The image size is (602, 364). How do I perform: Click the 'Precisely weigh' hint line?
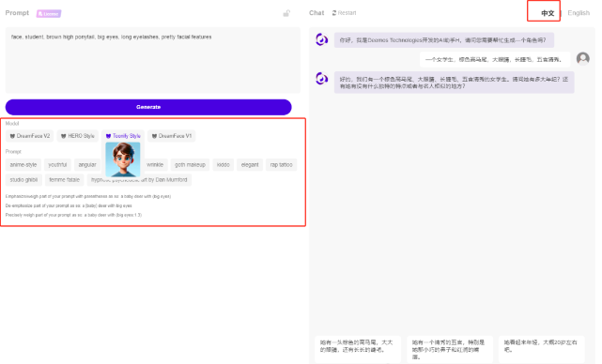pos(73,215)
